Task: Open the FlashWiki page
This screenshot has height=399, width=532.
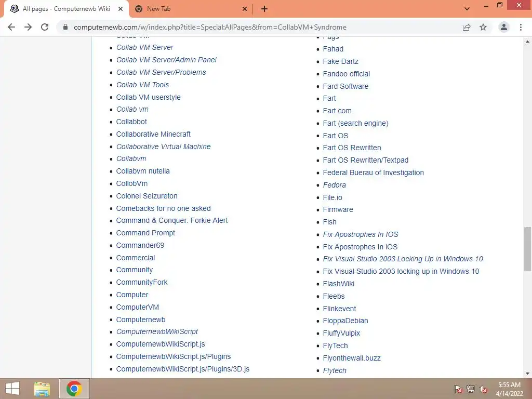Action: pyautogui.click(x=339, y=284)
